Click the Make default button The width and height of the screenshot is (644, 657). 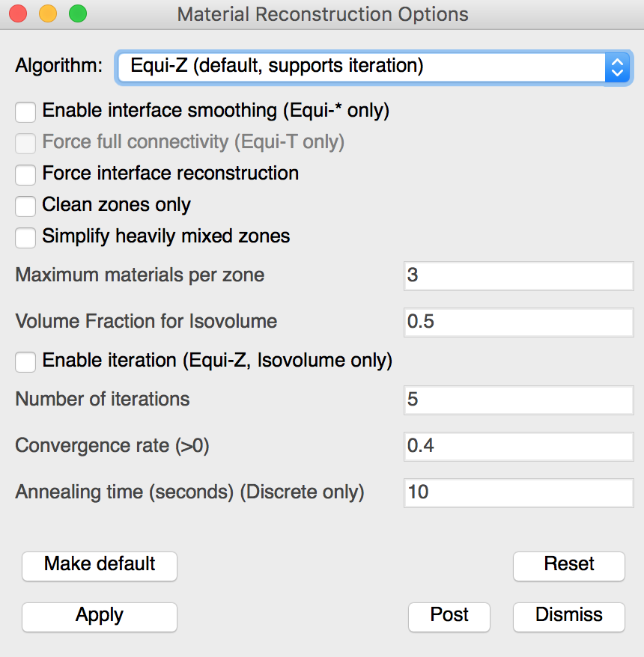pos(100,566)
